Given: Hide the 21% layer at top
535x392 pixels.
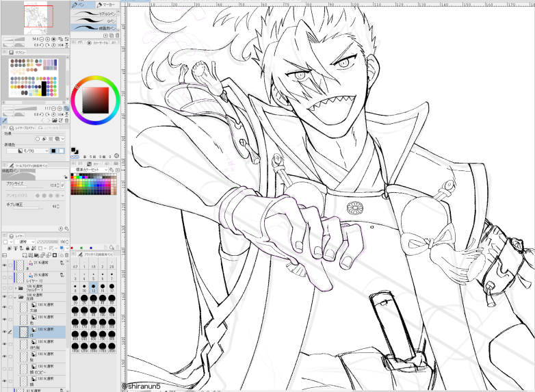Looking at the screenshot, I should [x=4, y=265].
